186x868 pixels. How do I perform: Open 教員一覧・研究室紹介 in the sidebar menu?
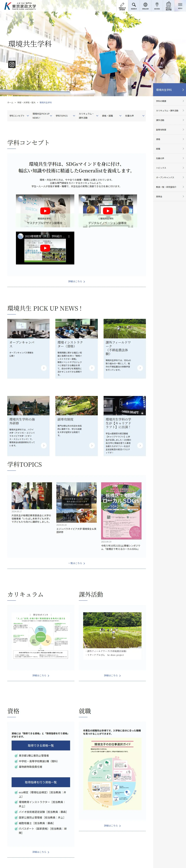(x=169, y=187)
